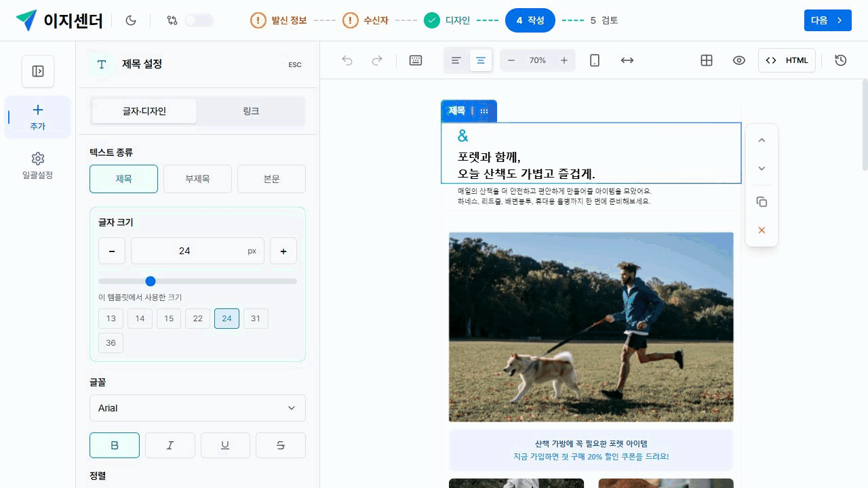The image size is (868, 488).
Task: Collapse the sidebar panel icon
Action: click(x=38, y=71)
